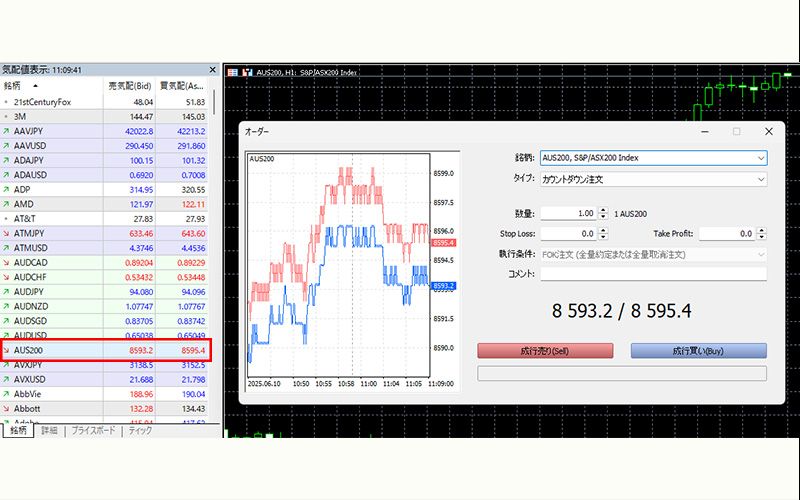Image resolution: width=800 pixels, height=500 pixels.
Task: Click the red down-arrow icon beside AUS200
Action: pyautogui.click(x=7, y=351)
